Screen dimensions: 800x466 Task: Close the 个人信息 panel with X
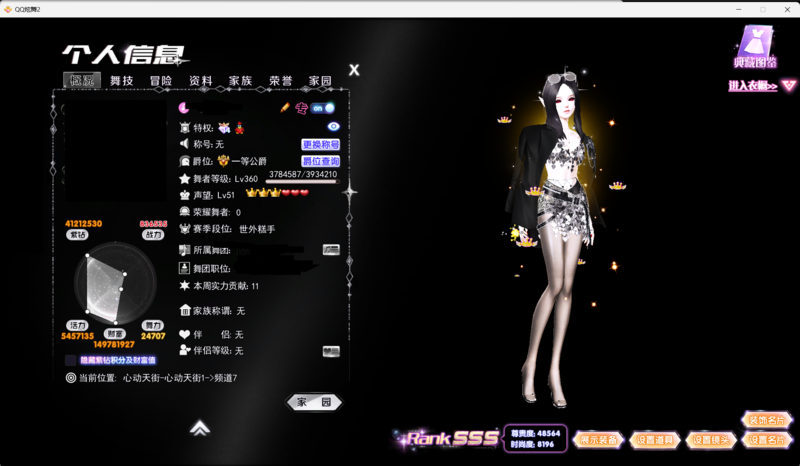(354, 70)
